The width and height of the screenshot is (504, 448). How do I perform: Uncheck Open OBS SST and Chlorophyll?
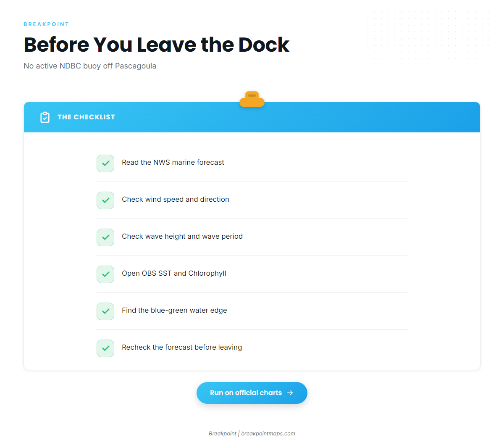point(105,274)
